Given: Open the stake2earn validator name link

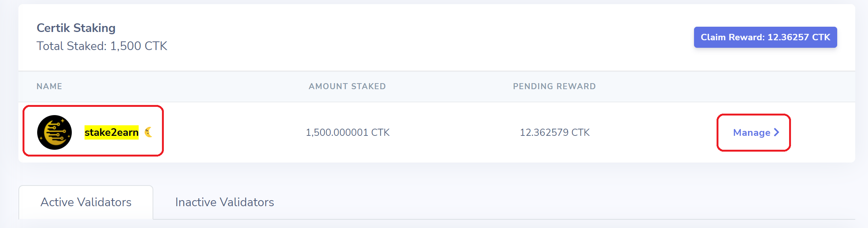Looking at the screenshot, I should click(x=112, y=132).
